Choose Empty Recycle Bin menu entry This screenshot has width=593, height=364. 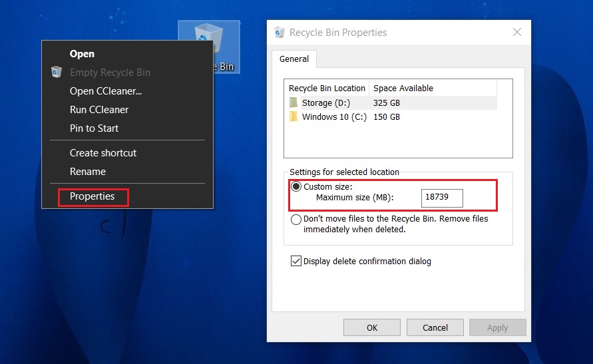click(127, 72)
